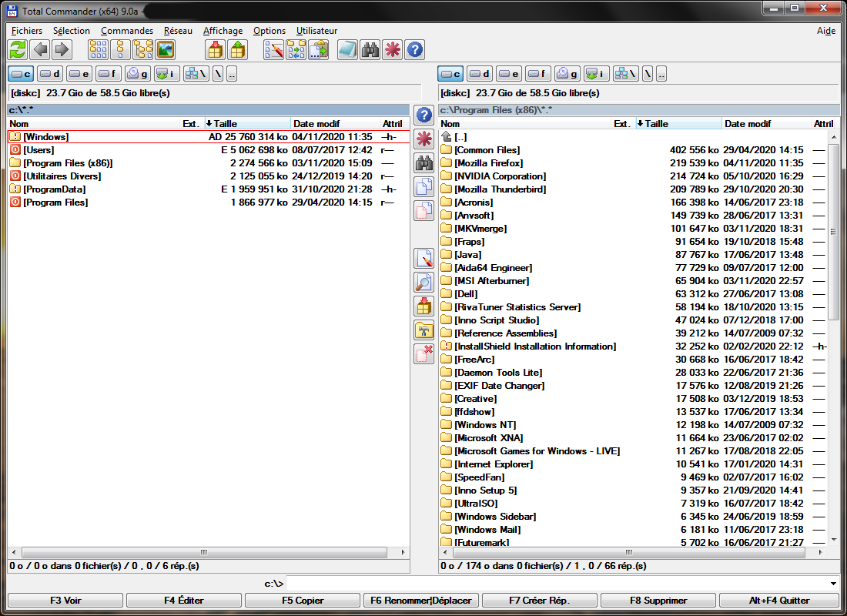Screen dimensions: 847x616
Task: Click the red asterisk icon in middle bar
Action: tap(424, 139)
